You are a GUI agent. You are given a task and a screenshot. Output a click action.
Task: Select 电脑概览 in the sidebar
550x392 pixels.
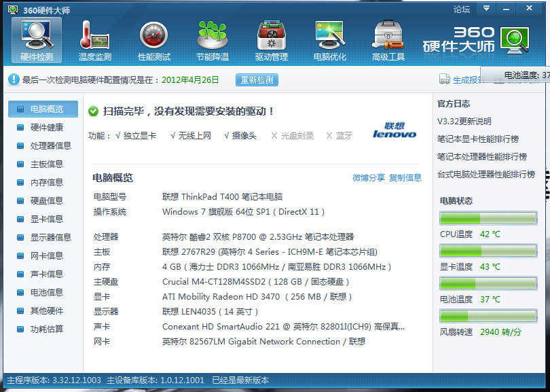43,109
